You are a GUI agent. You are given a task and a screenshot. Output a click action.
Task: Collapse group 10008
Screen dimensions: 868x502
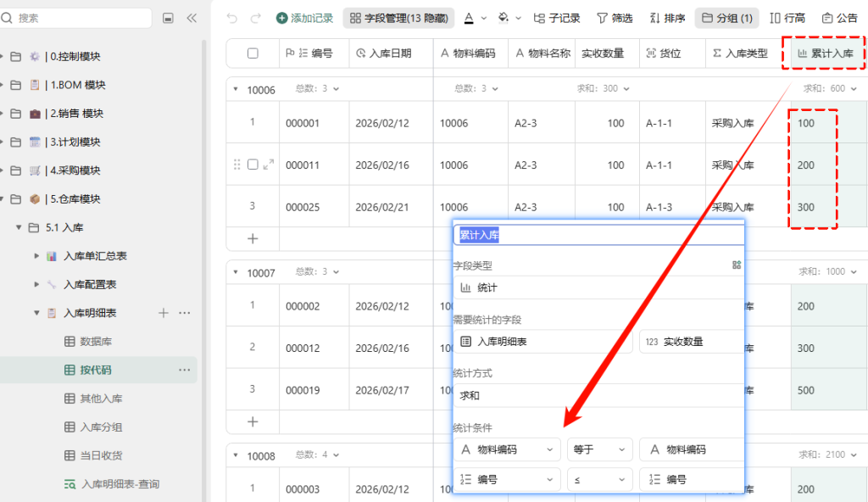pyautogui.click(x=236, y=455)
